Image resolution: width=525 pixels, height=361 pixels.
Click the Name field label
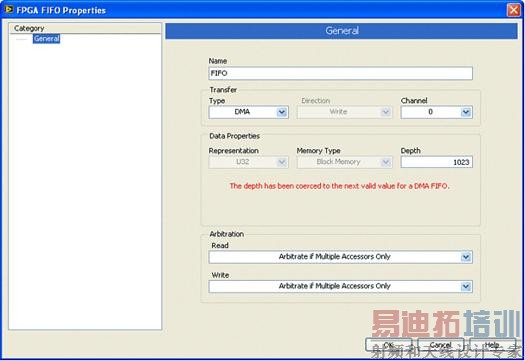[218, 61]
